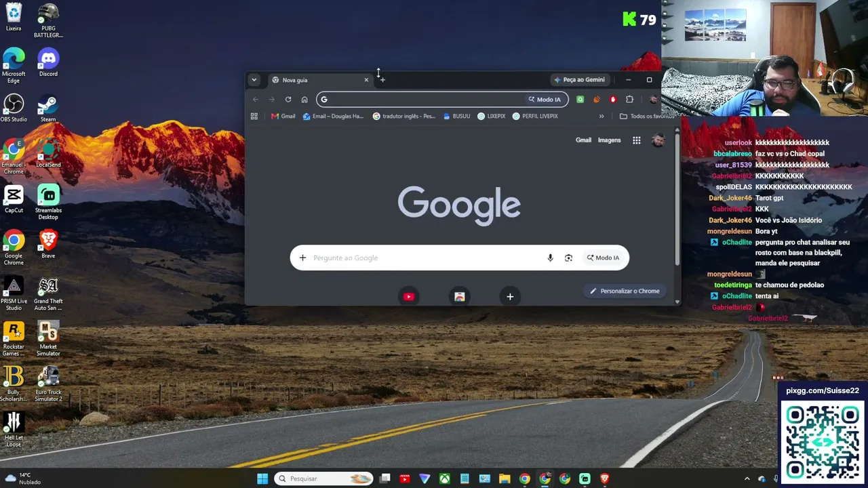This screenshot has height=488, width=868.
Task: Open the orange extension icon in Chrome toolbar
Action: pyautogui.click(x=597, y=100)
